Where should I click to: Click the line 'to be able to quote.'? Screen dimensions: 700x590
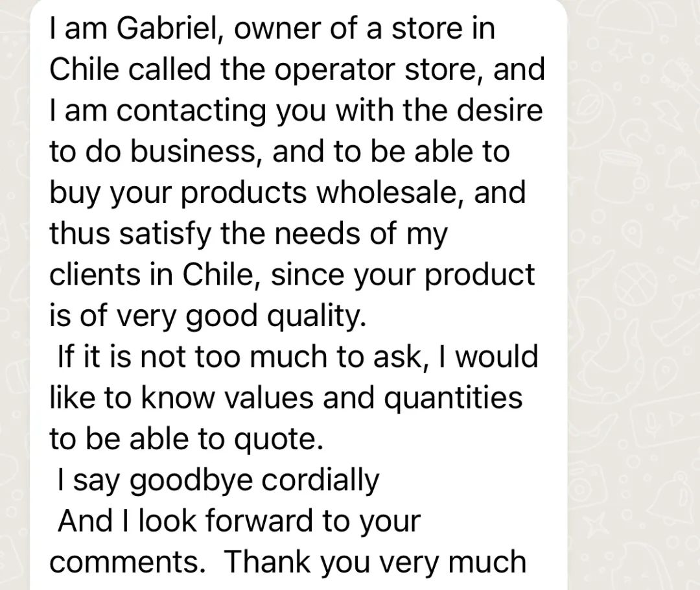186,440
